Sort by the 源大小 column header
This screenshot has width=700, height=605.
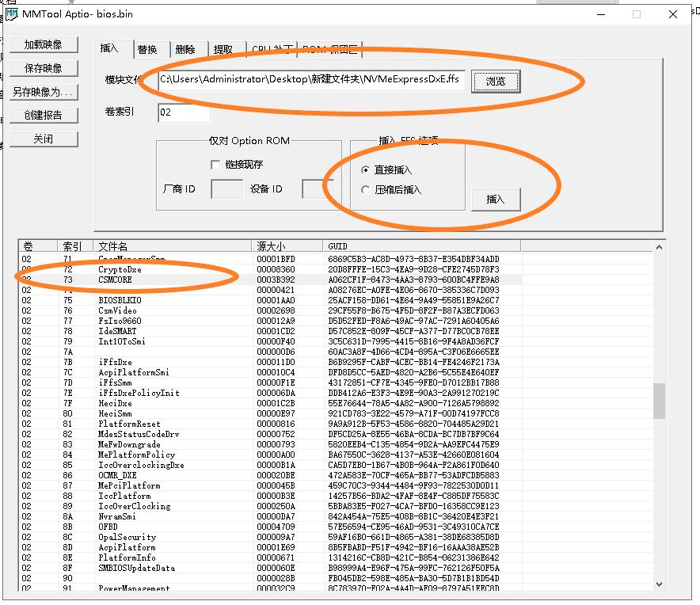point(287,246)
